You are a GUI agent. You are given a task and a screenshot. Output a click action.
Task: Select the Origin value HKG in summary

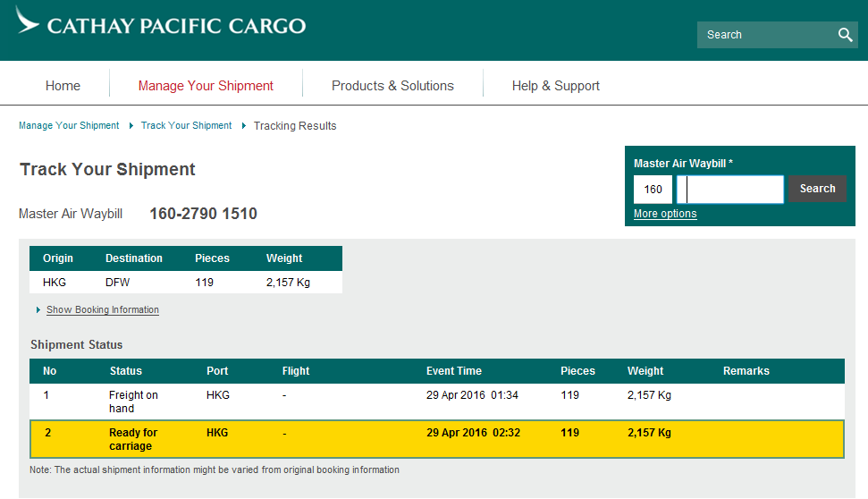click(x=55, y=283)
